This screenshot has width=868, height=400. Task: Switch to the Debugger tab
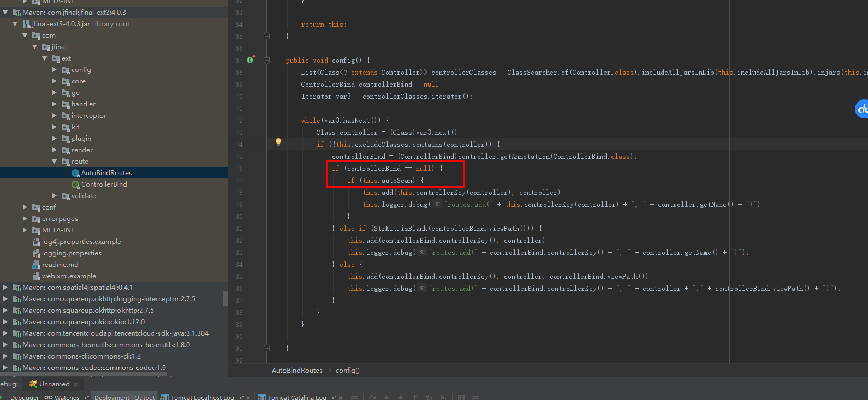click(x=24, y=397)
